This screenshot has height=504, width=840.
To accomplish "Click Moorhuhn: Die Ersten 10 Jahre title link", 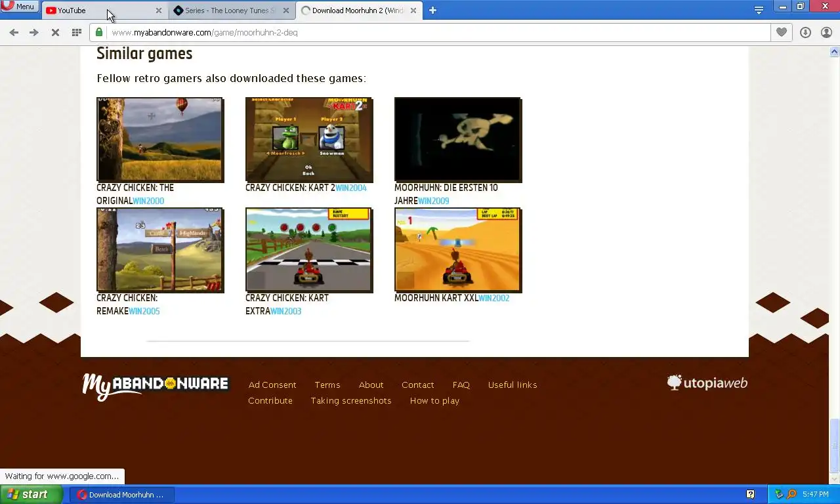I will [x=446, y=194].
